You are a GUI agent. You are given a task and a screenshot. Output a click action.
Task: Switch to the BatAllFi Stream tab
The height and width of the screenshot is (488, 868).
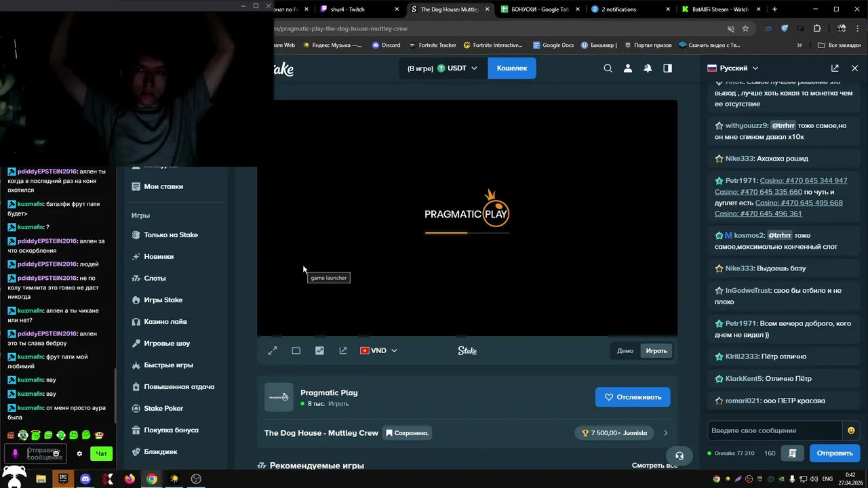(722, 9)
